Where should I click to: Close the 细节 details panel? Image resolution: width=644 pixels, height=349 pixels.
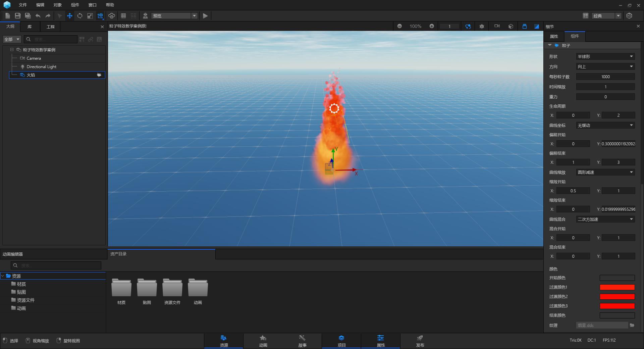[638, 26]
